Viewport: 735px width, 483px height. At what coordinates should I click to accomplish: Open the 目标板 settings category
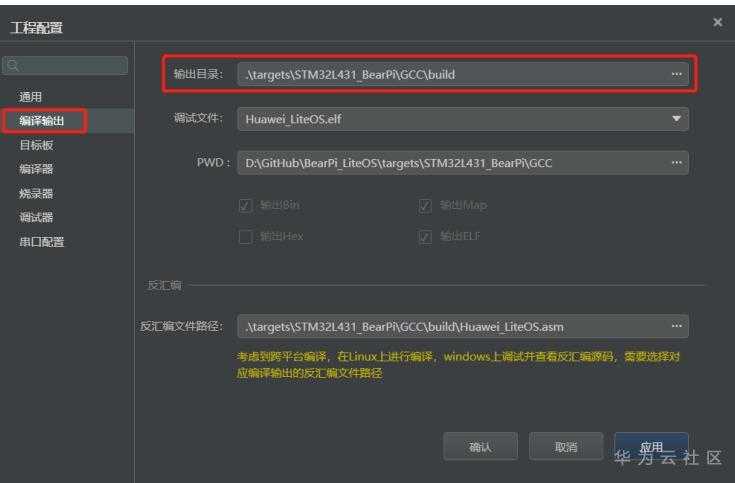tap(36, 145)
